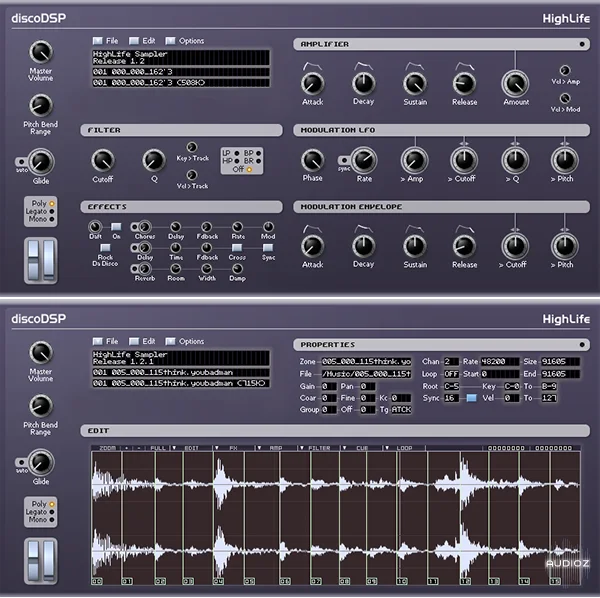Click the LED on the Amplifier header bar
This screenshot has height=598, width=600.
[x=582, y=44]
